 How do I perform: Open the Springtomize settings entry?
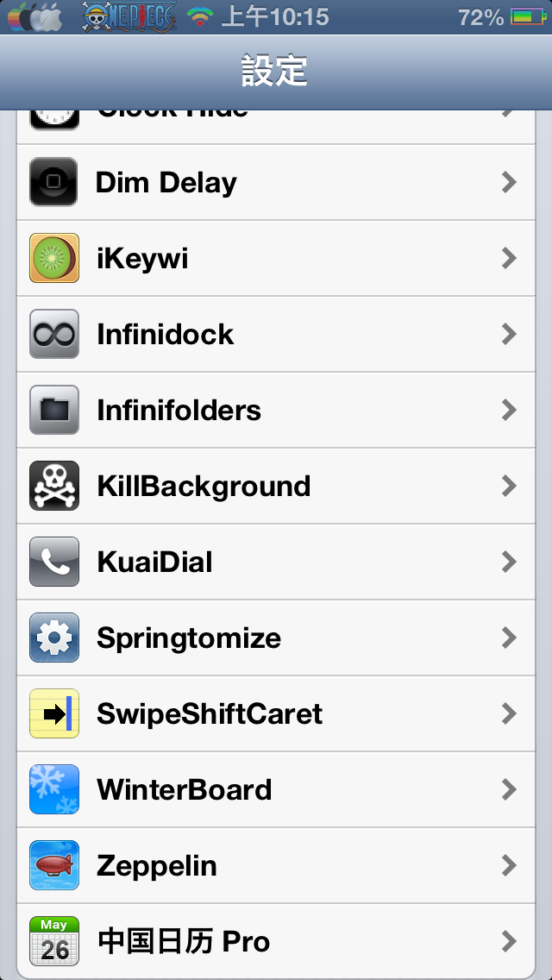click(x=276, y=638)
